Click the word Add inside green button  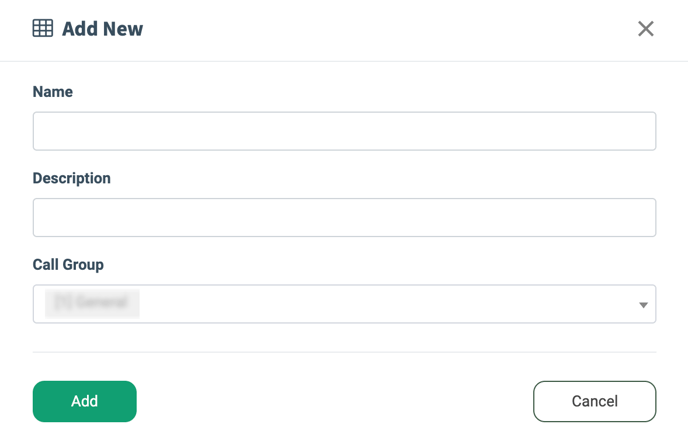point(85,401)
